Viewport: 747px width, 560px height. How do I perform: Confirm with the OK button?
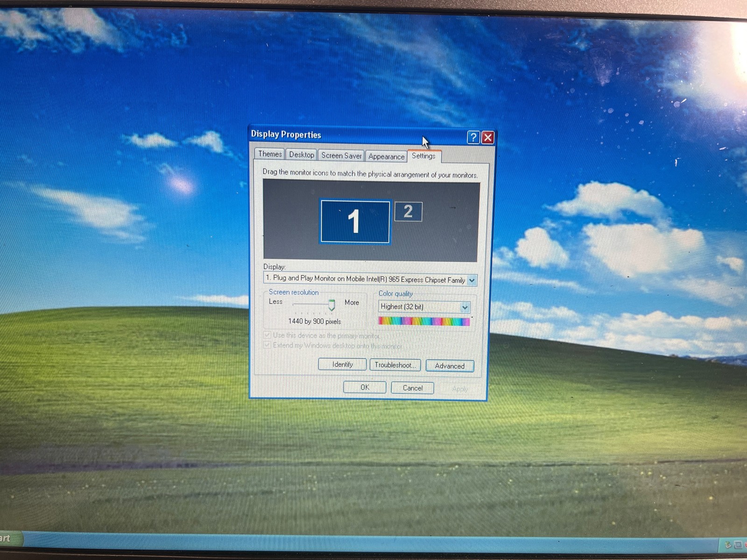coord(365,387)
